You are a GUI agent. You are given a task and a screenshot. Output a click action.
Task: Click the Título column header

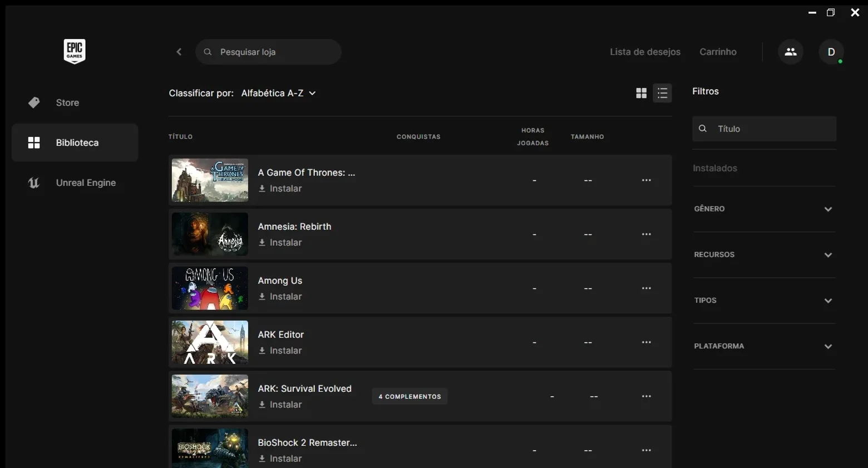coord(181,137)
